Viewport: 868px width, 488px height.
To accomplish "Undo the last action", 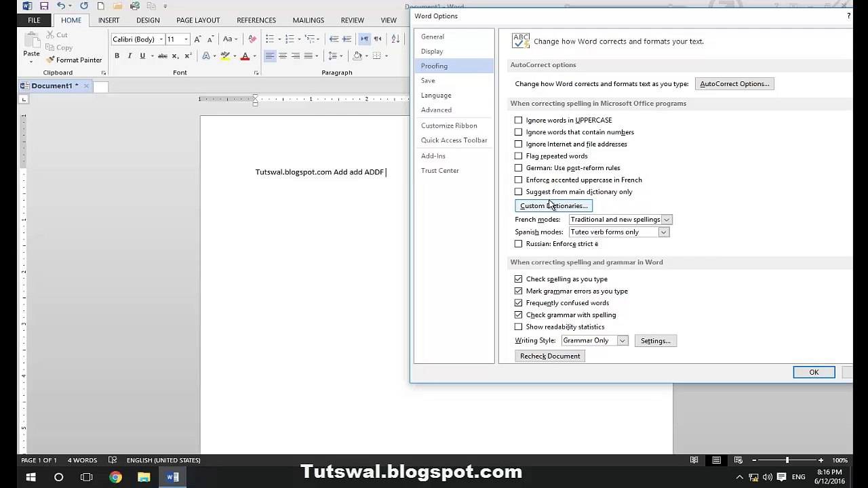I will coord(61,6).
